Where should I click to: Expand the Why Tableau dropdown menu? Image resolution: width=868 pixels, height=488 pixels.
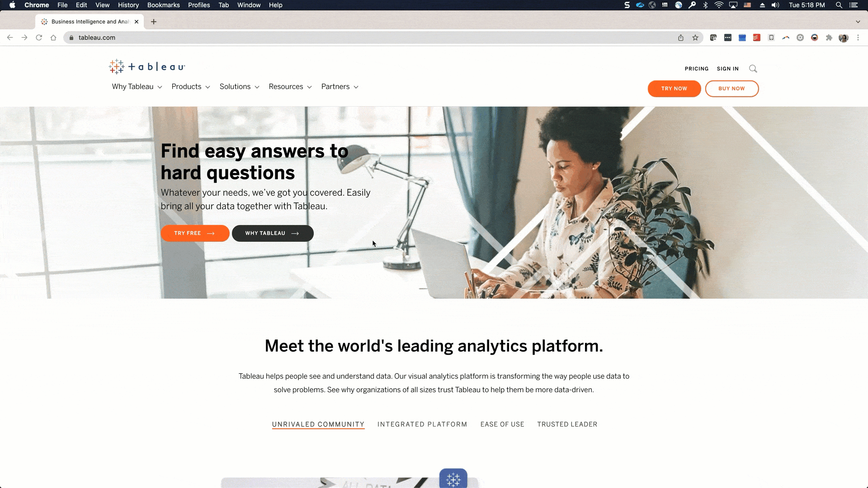136,86
